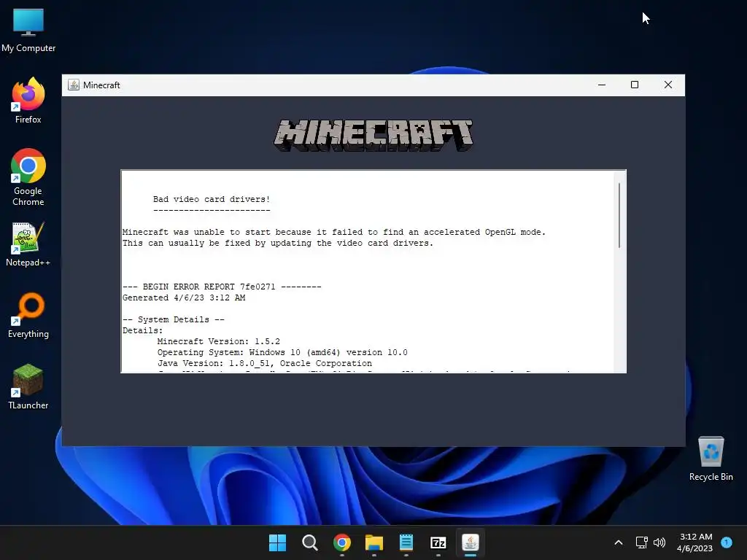
Task: Minimize the Minecraft window
Action: (602, 85)
